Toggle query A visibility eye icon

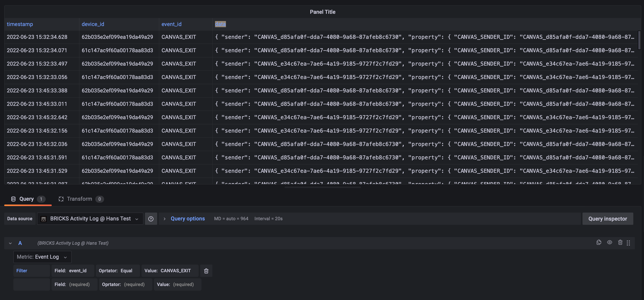point(609,242)
